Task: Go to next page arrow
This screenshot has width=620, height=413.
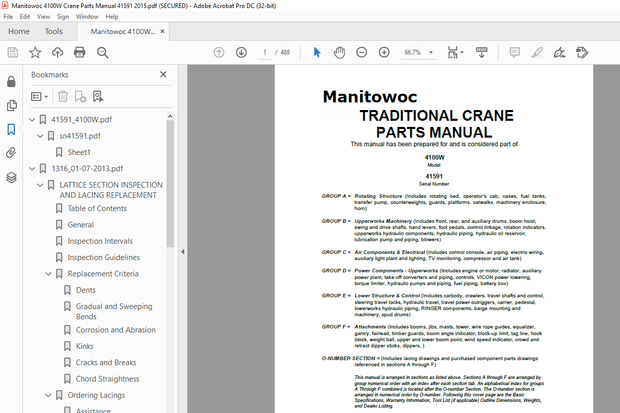Action: (241, 52)
